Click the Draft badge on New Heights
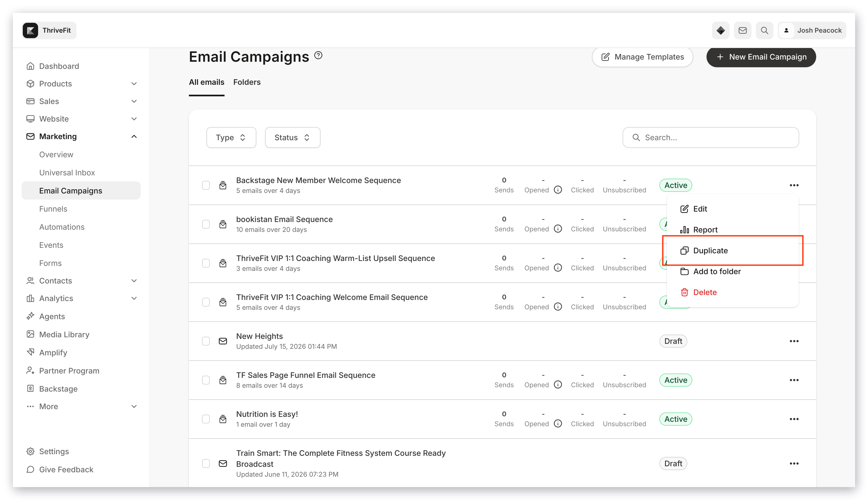This screenshot has height=500, width=868. (673, 341)
